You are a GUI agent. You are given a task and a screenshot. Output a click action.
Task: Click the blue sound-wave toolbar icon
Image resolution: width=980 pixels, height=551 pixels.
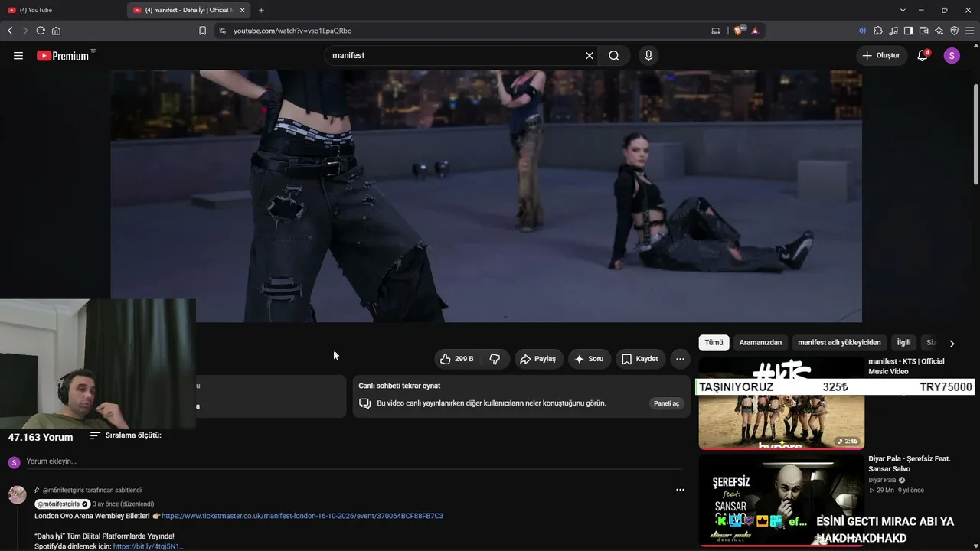(x=862, y=31)
